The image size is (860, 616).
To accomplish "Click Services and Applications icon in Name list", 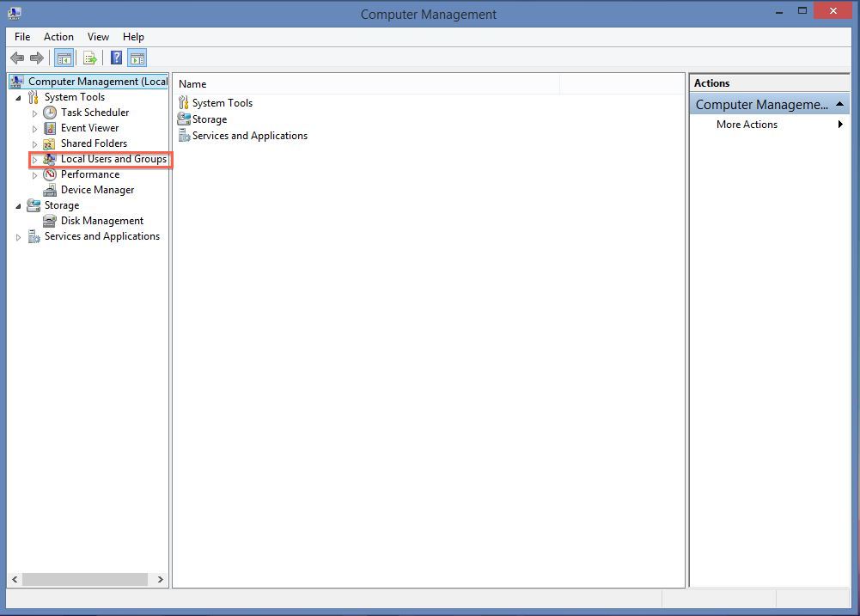I will click(184, 136).
